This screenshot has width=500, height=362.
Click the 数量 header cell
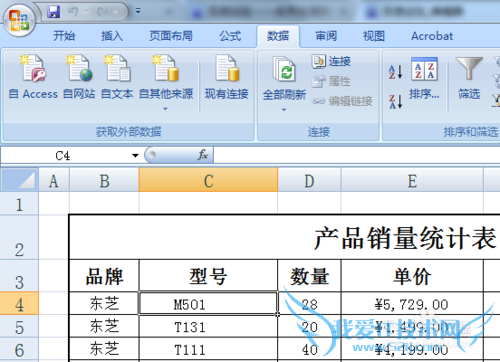[309, 276]
